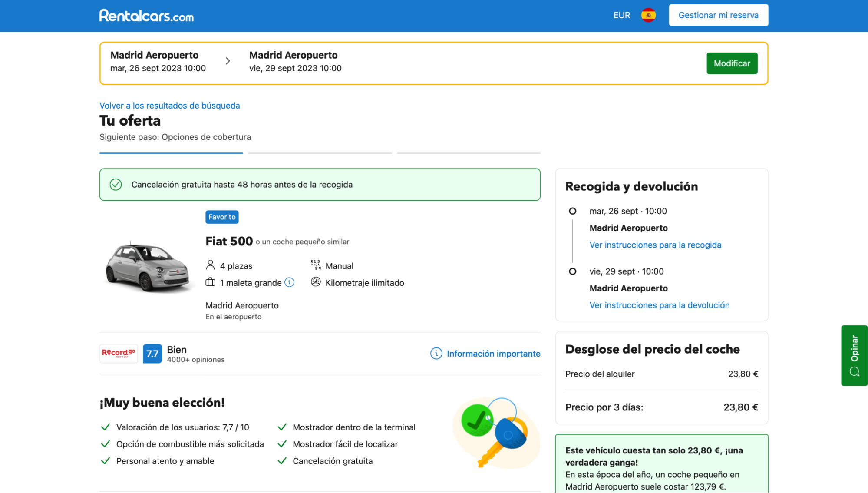Click the pickup circle marker for 26 sept

coord(572,211)
